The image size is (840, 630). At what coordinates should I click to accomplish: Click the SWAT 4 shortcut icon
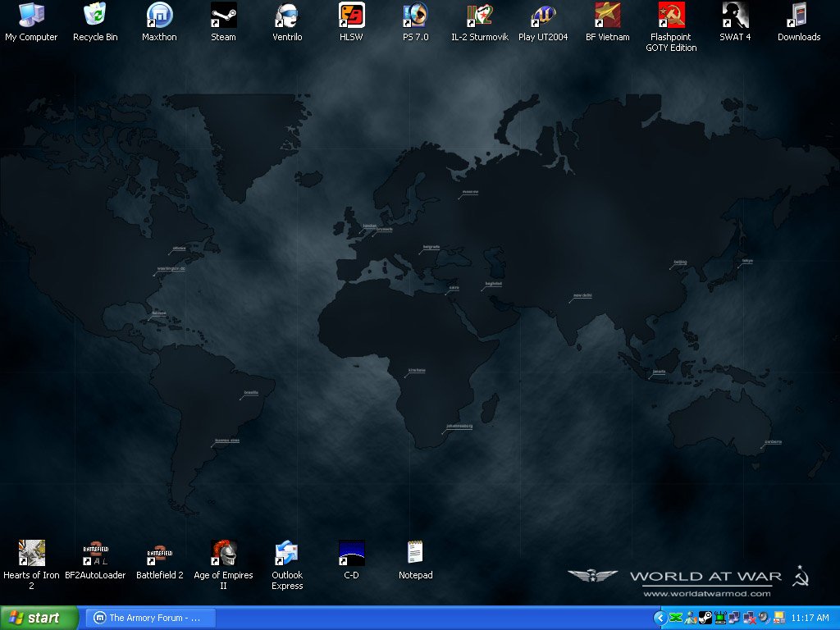(735, 16)
